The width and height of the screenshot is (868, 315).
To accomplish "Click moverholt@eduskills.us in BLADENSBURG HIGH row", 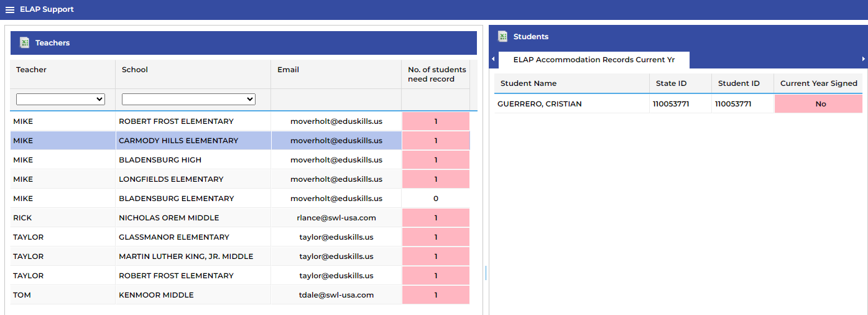I will (336, 160).
